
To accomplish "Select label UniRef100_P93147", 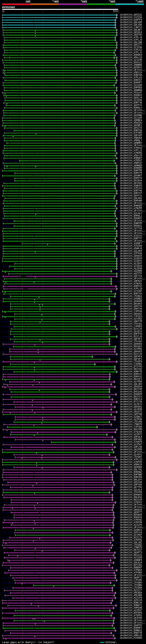I will coord(131,93).
